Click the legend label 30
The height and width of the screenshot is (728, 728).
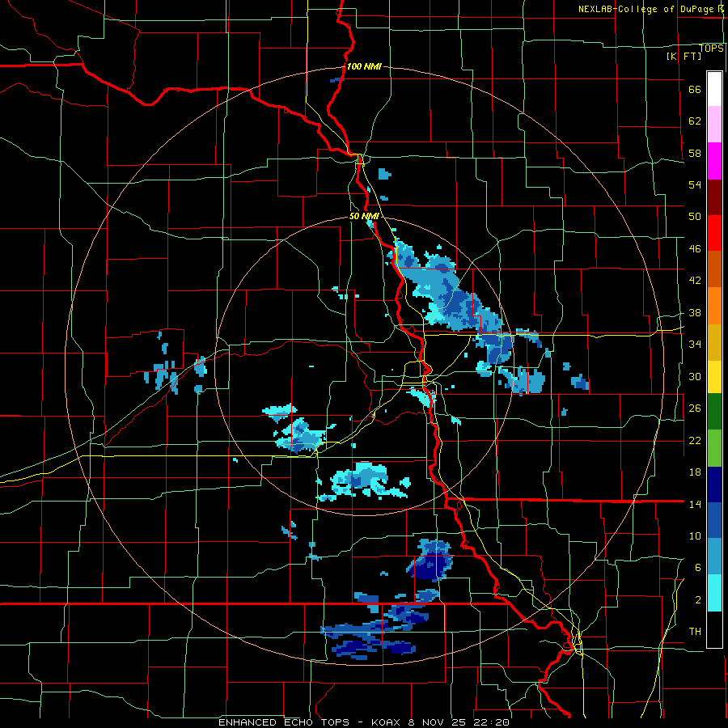point(695,376)
